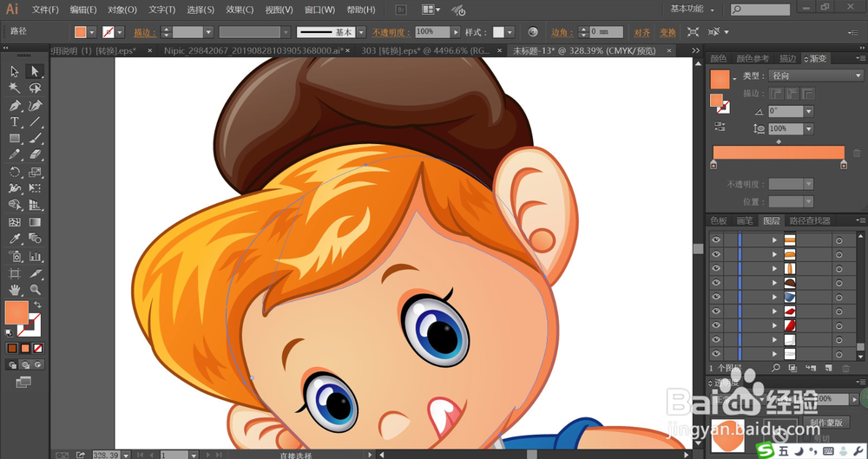Select the Direct Selection tool
The width and height of the screenshot is (868, 459).
click(x=35, y=71)
